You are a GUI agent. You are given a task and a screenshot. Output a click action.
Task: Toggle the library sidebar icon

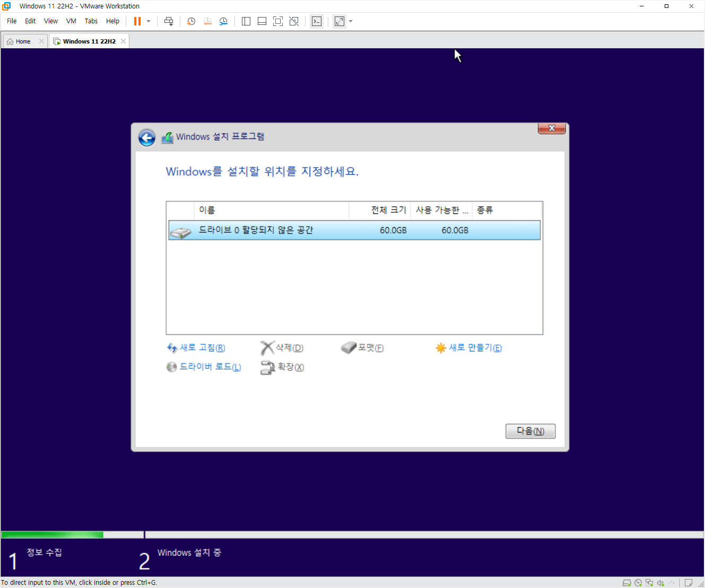pyautogui.click(x=246, y=21)
